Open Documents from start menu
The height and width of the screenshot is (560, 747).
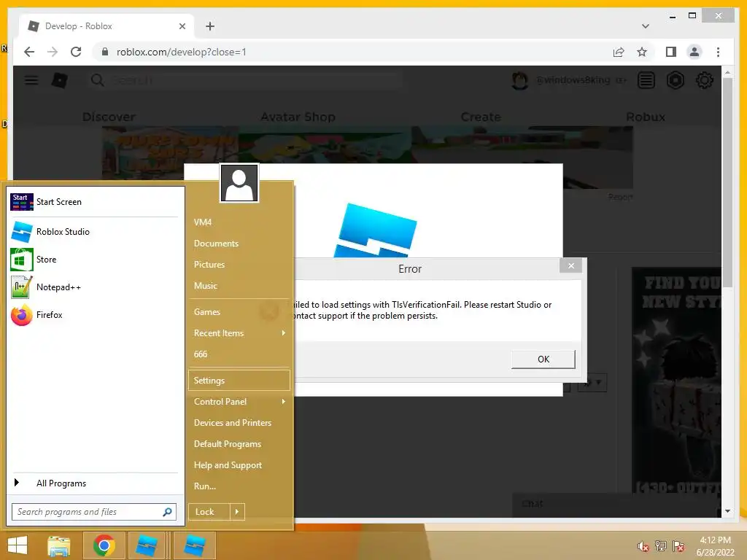click(216, 244)
